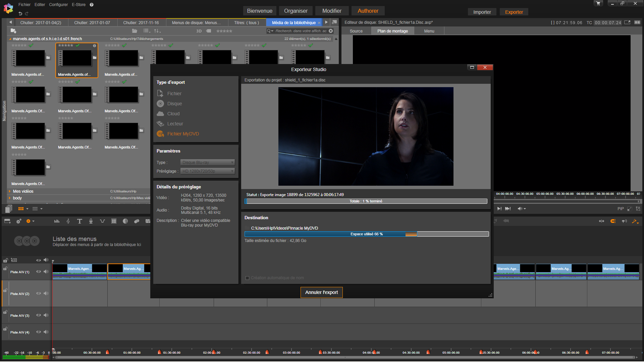The width and height of the screenshot is (644, 362).
Task: Click the voice-over microphone icon
Action: click(x=91, y=221)
